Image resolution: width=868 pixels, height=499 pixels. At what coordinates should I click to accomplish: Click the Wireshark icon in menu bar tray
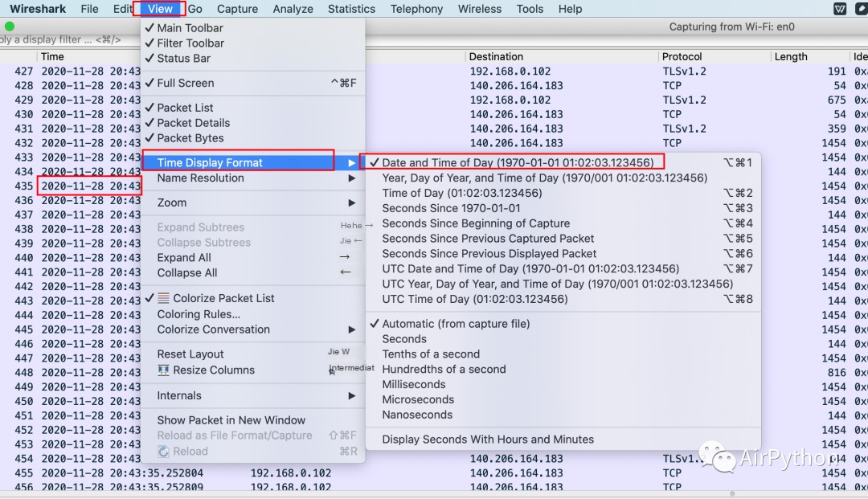point(840,9)
